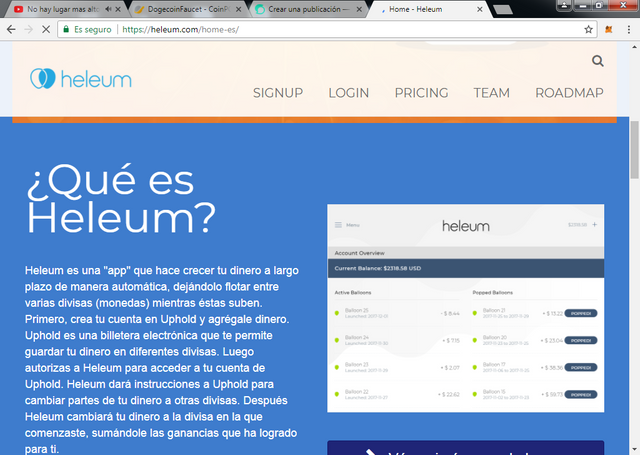Open a new tab button
640x455 pixels.
[x=503, y=9]
